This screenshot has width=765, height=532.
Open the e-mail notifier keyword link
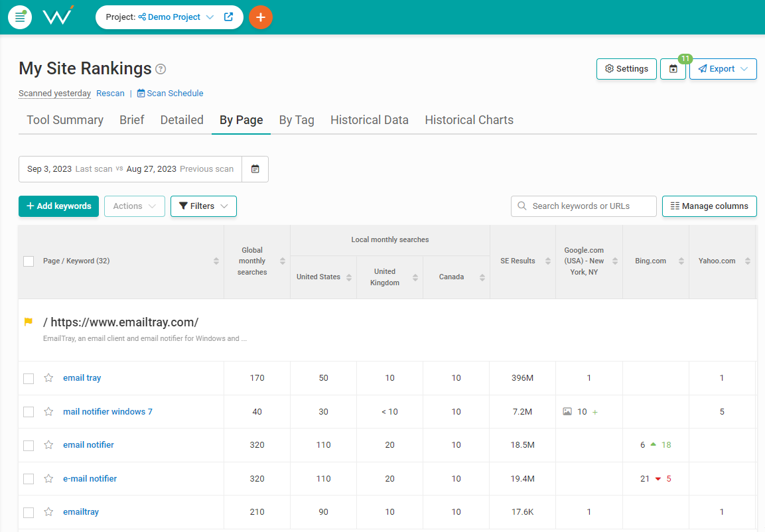90,479
